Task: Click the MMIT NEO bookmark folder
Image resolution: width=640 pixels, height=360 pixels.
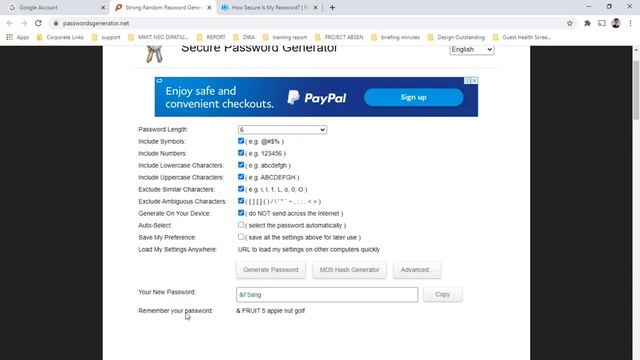Action: coord(158,37)
